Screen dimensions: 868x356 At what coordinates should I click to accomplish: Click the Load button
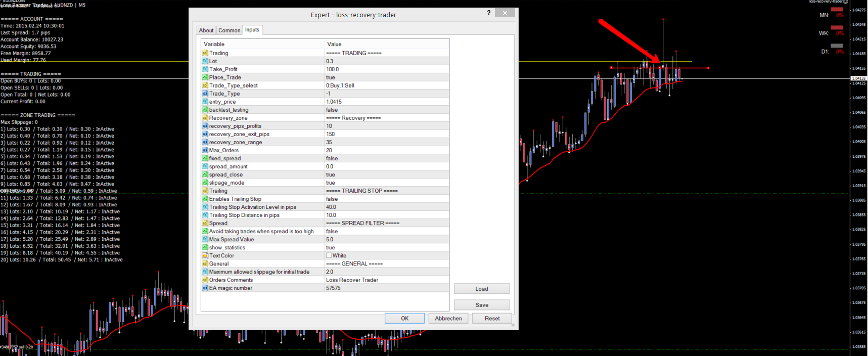point(482,289)
